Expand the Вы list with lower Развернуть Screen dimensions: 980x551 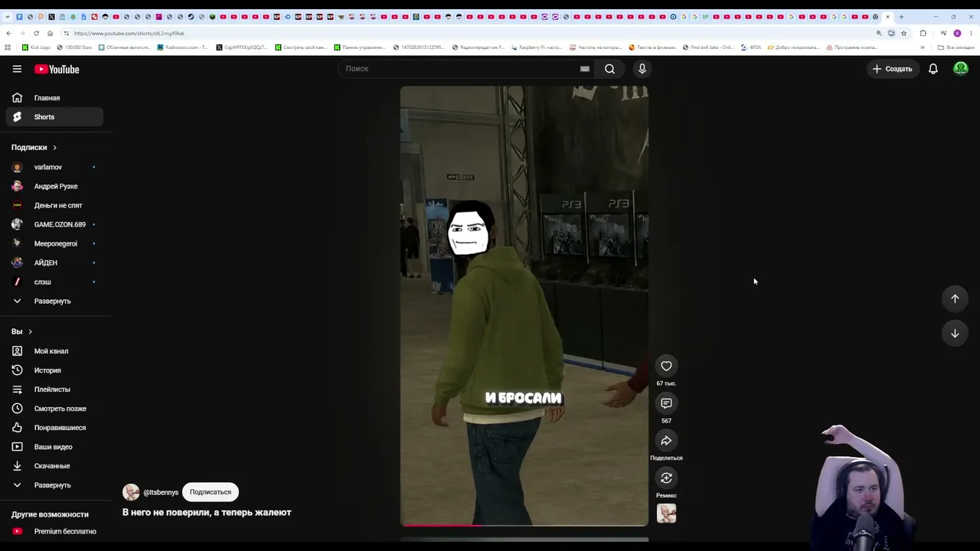pyautogui.click(x=54, y=485)
